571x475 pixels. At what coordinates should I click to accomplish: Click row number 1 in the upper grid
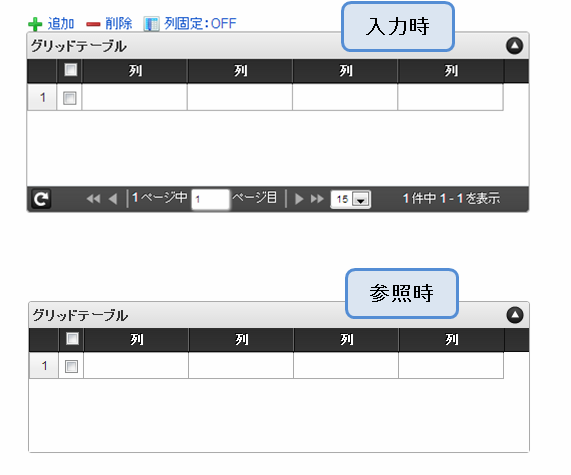coord(42,97)
